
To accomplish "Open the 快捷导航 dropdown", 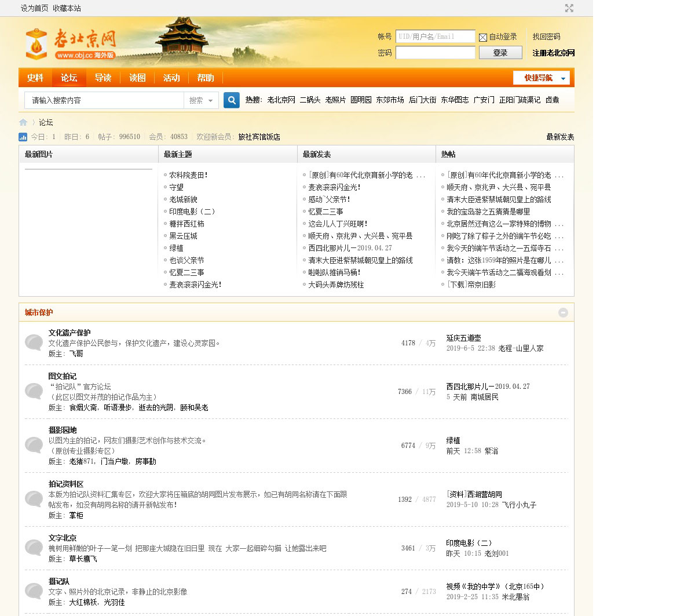I will (x=542, y=78).
